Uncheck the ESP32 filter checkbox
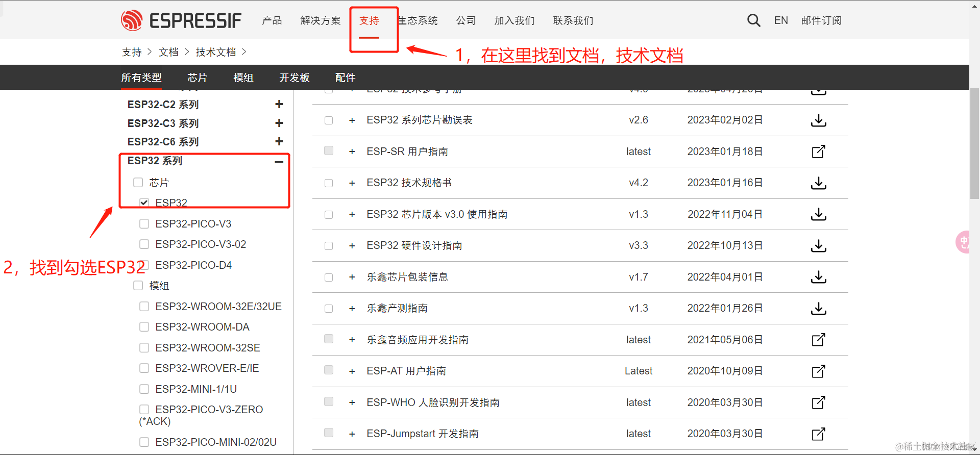The width and height of the screenshot is (980, 455). click(144, 203)
